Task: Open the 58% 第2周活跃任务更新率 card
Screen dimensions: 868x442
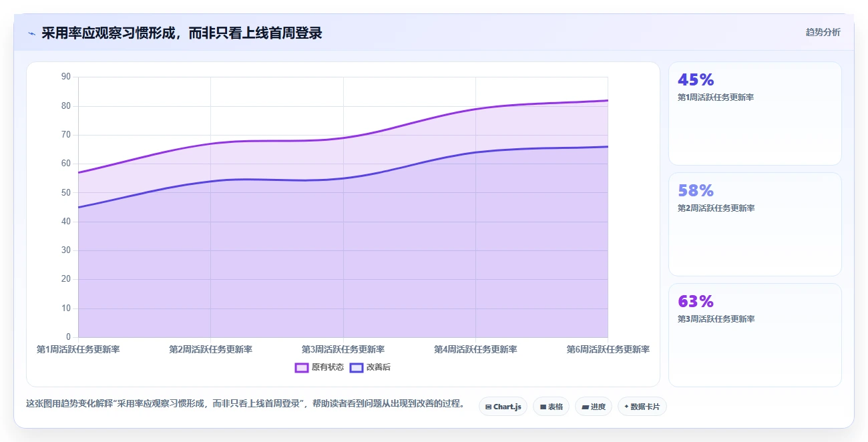Action: (x=755, y=224)
